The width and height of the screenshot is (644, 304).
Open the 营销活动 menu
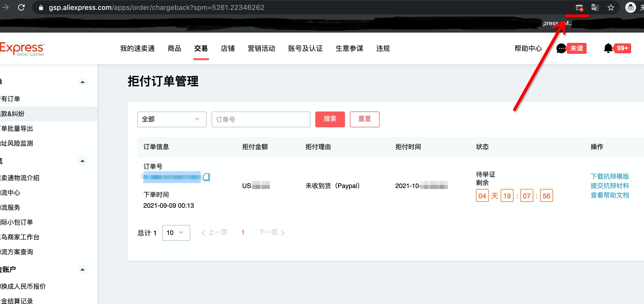261,48
